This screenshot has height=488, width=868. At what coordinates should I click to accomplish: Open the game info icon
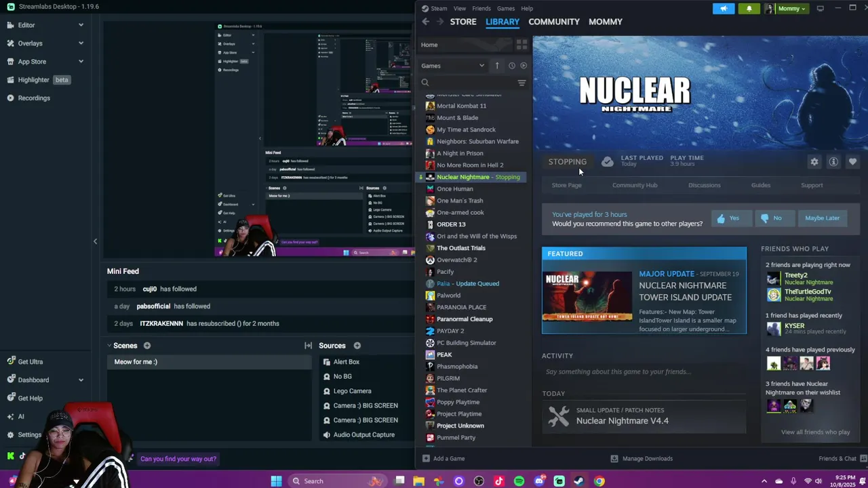833,162
